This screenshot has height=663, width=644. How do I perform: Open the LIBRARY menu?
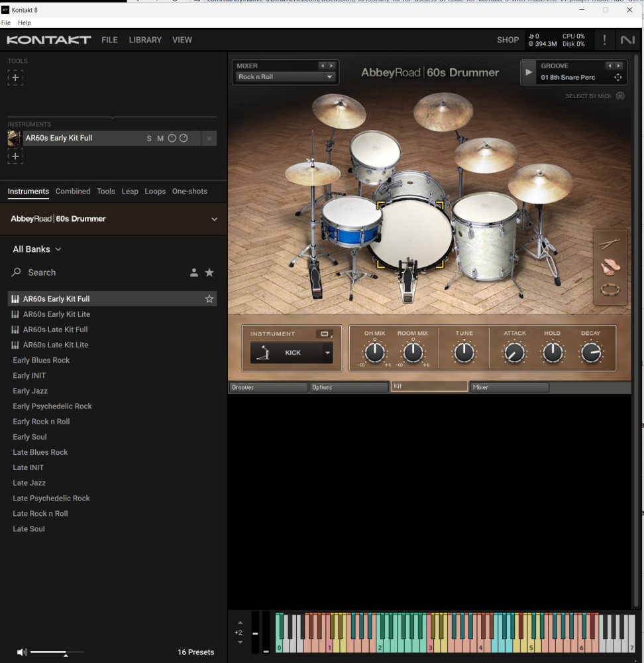(x=145, y=40)
